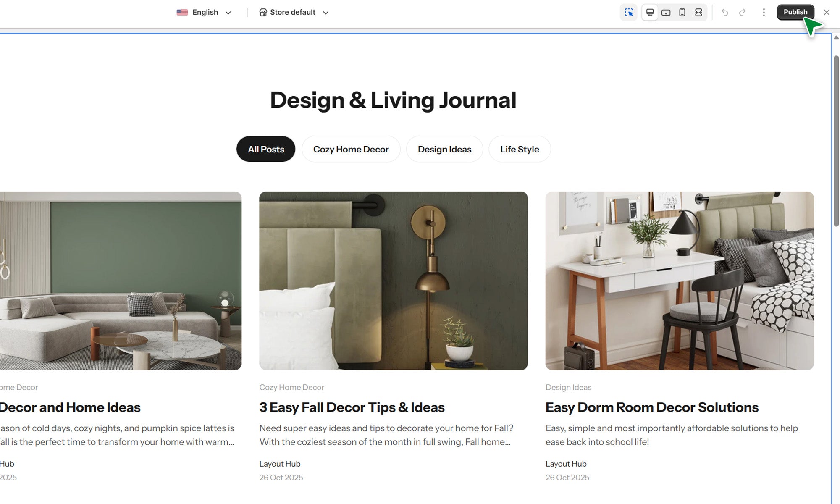Open the 3 Easy Fall Decor Tips post
Screen dimensions: 840x504
coord(352,407)
